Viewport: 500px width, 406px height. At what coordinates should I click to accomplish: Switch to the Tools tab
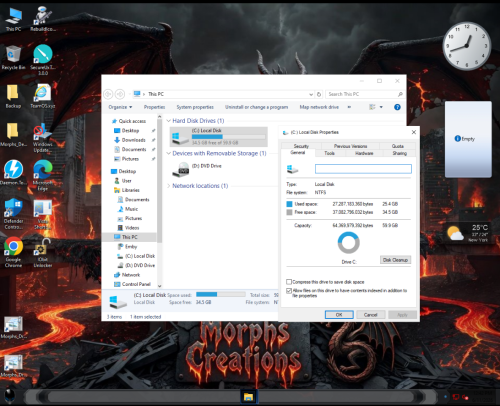pyautogui.click(x=330, y=153)
